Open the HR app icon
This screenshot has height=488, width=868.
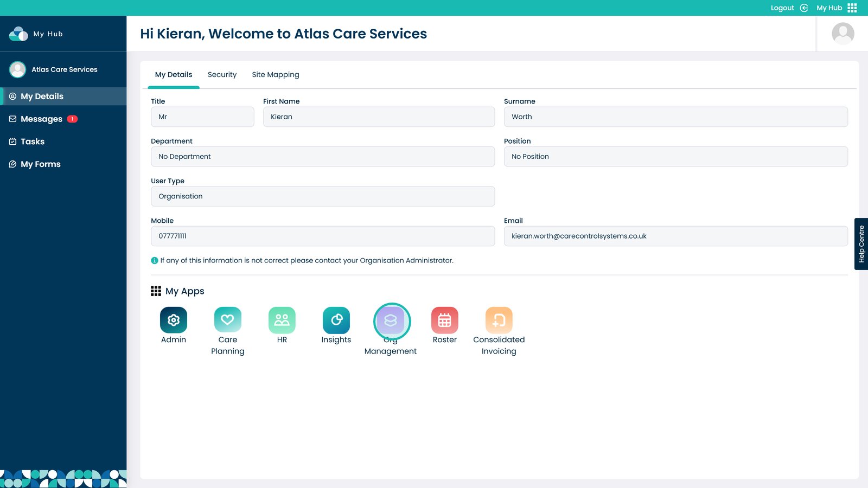click(x=282, y=320)
